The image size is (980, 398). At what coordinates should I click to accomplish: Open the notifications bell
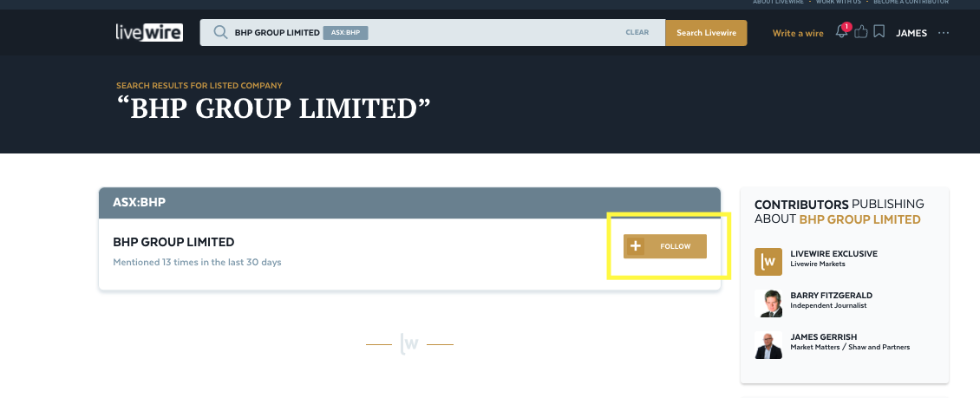click(840, 33)
